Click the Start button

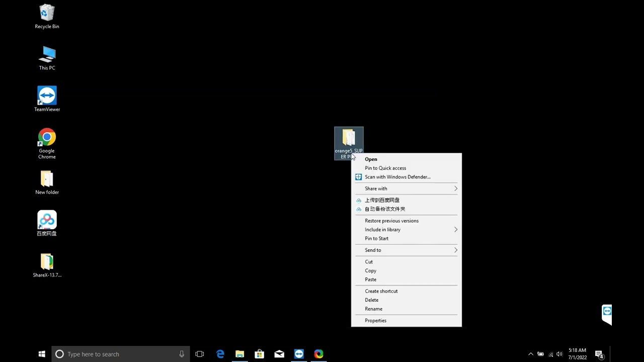42,354
